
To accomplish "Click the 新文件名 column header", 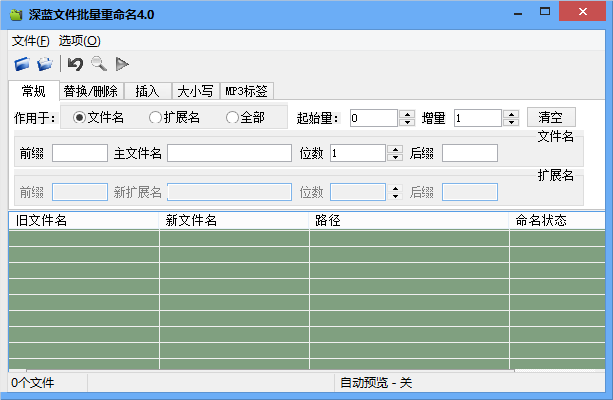I will [x=233, y=221].
